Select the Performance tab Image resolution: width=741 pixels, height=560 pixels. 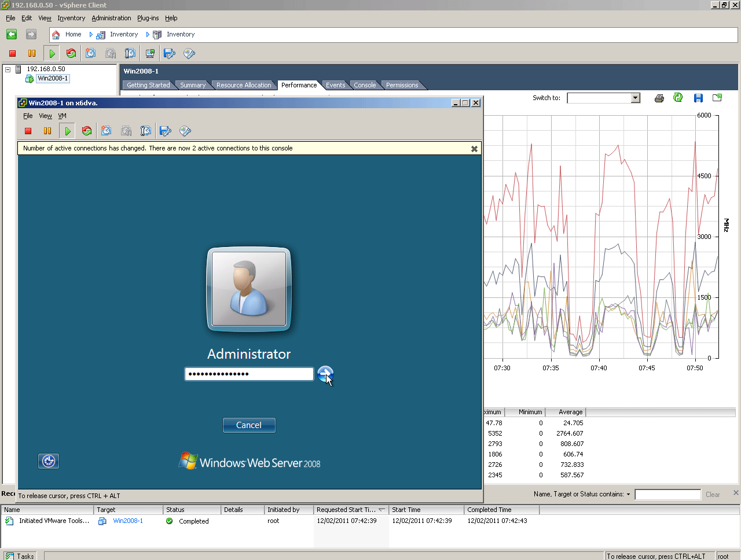click(x=299, y=86)
